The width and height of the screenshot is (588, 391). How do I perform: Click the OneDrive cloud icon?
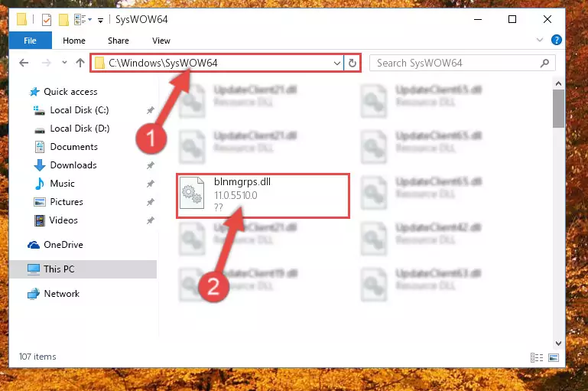coord(34,245)
